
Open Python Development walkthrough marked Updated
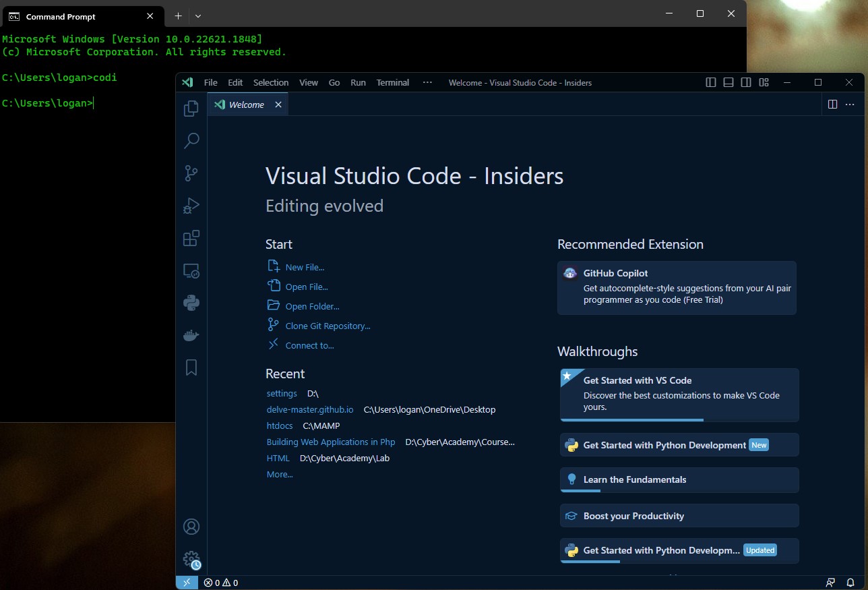click(x=679, y=550)
